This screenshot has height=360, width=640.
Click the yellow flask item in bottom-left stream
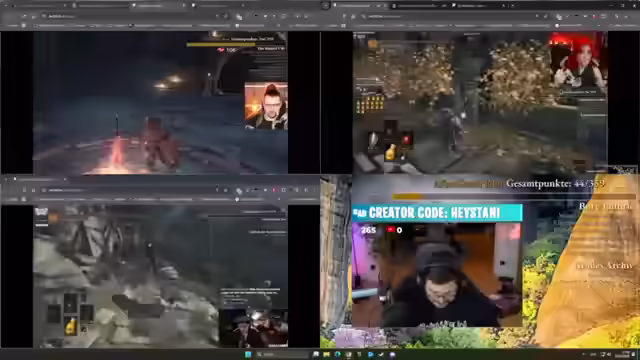pos(71,326)
